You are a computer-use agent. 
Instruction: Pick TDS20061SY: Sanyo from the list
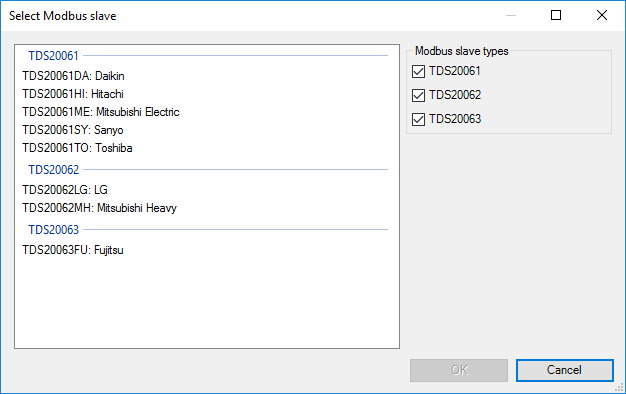click(73, 130)
